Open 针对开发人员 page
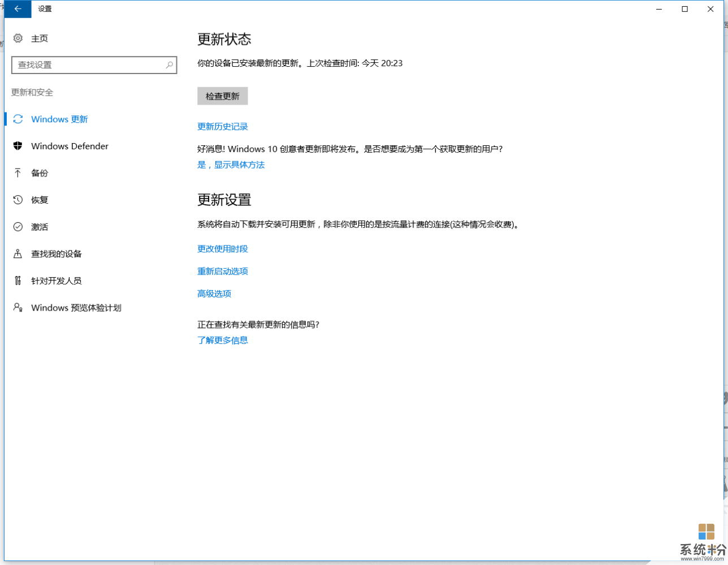Image resolution: width=728 pixels, height=565 pixels. 57,281
